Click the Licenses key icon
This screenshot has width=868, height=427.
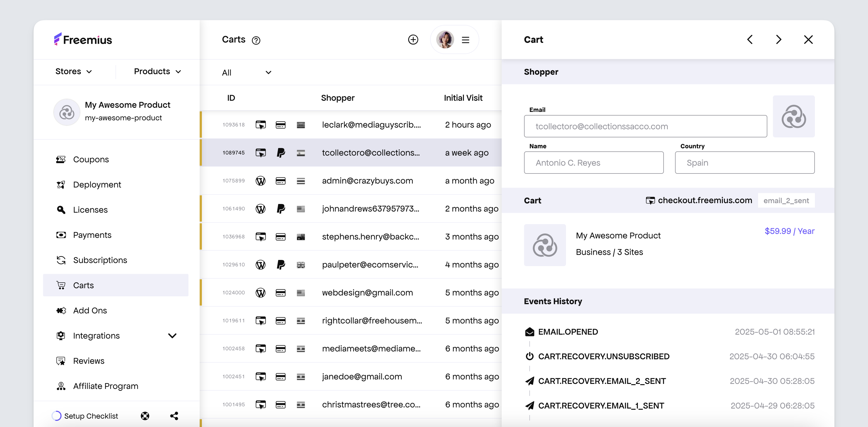(x=61, y=210)
